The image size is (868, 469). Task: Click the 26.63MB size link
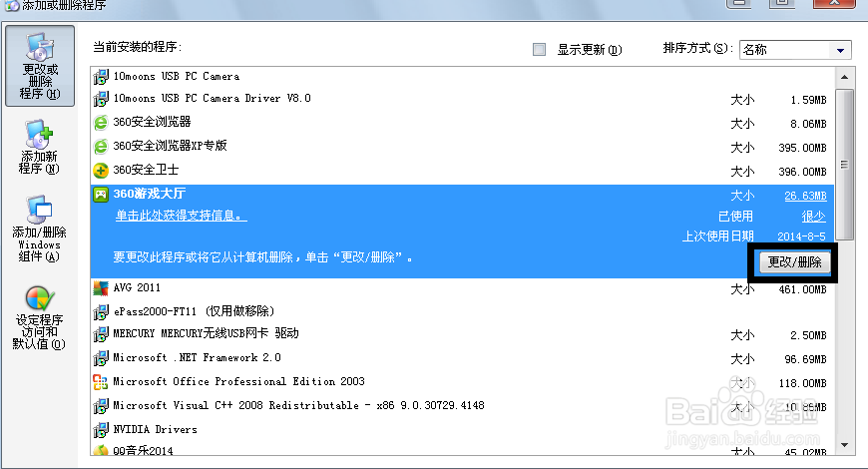805,196
